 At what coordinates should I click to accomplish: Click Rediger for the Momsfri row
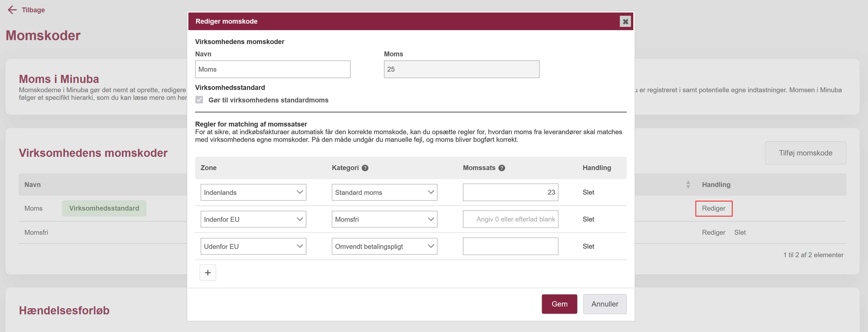(x=713, y=232)
